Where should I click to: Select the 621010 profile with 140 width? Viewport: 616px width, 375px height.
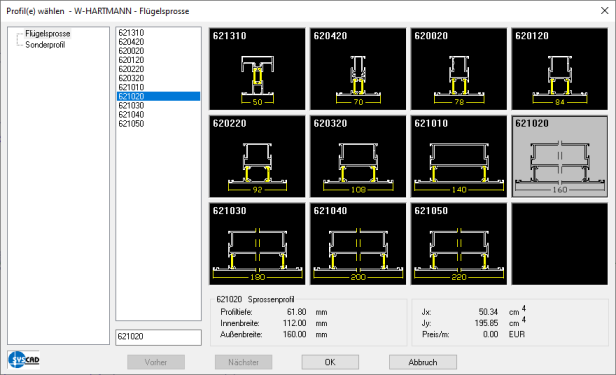(459, 156)
